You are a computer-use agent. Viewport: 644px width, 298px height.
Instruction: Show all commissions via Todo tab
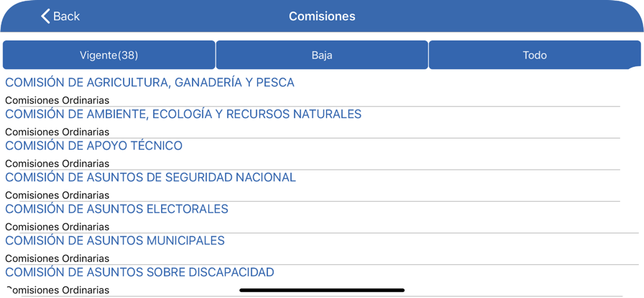tap(535, 55)
